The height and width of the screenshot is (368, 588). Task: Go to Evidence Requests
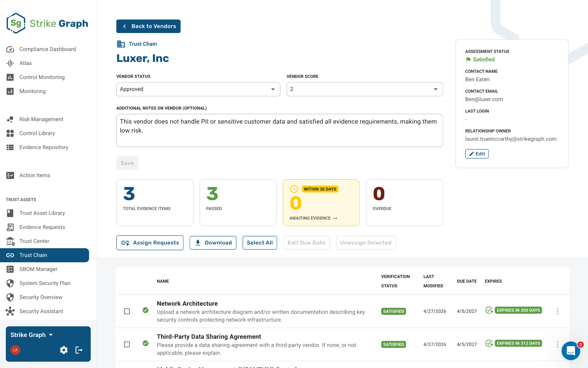(x=42, y=227)
